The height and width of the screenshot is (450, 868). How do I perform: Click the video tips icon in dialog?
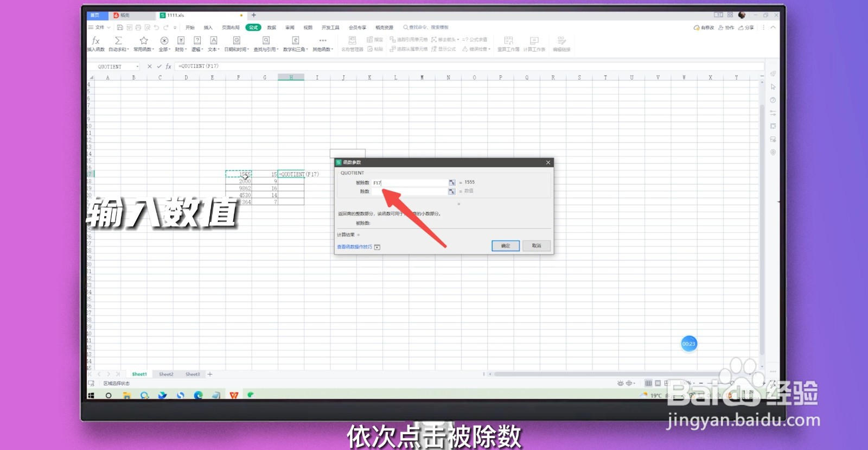click(x=378, y=247)
